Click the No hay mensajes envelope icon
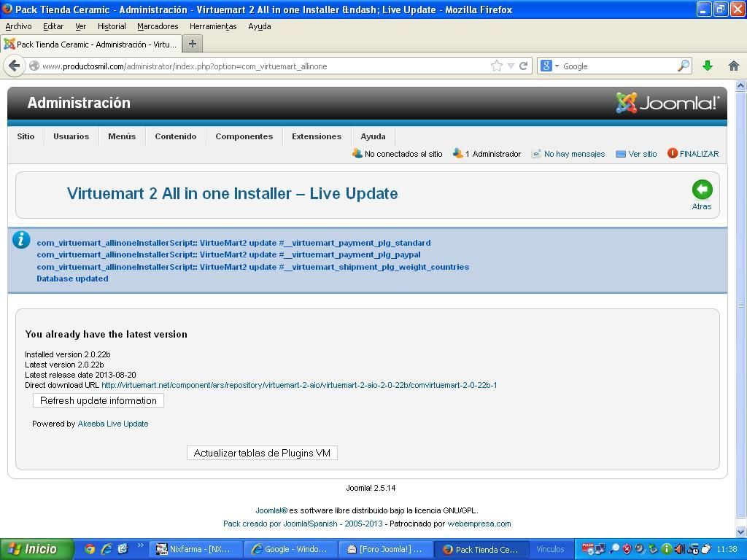Screen dimensions: 747x560 click(x=536, y=154)
